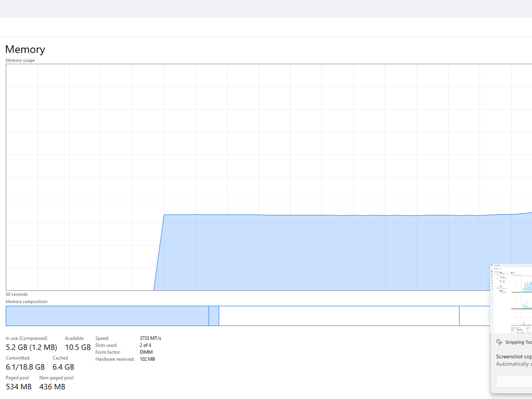
Task: Click the button at bottom of Snipping notification
Action: point(514,382)
